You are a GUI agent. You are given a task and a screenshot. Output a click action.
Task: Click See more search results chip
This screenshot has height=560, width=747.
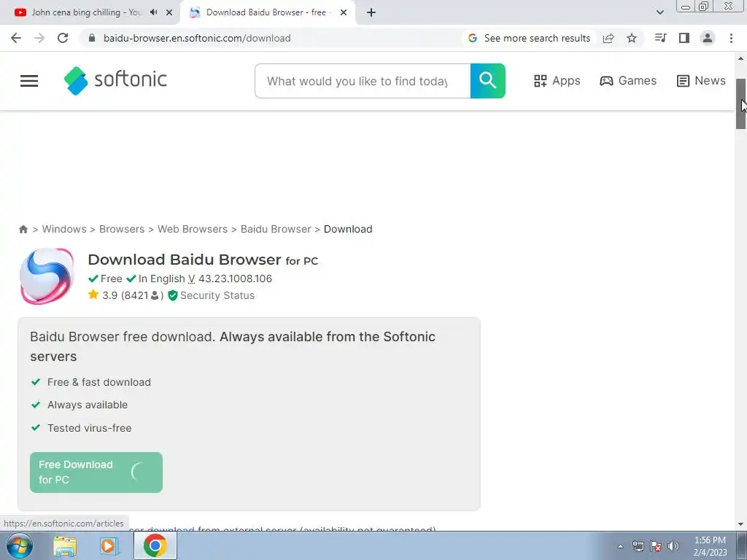point(530,38)
